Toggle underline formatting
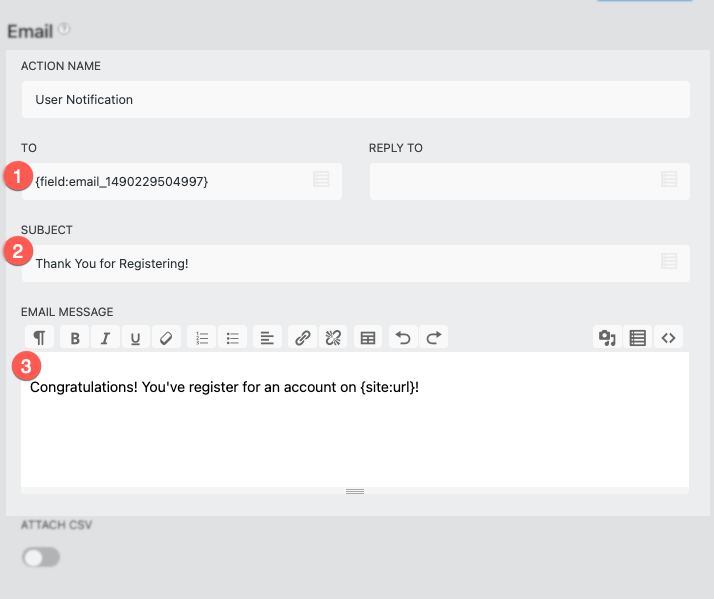This screenshot has height=599, width=714. (135, 338)
